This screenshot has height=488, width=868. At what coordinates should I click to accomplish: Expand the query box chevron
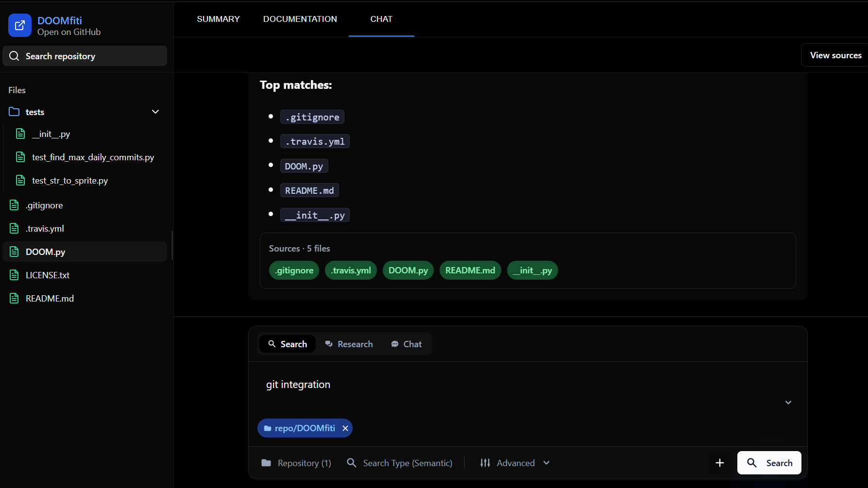coord(788,403)
